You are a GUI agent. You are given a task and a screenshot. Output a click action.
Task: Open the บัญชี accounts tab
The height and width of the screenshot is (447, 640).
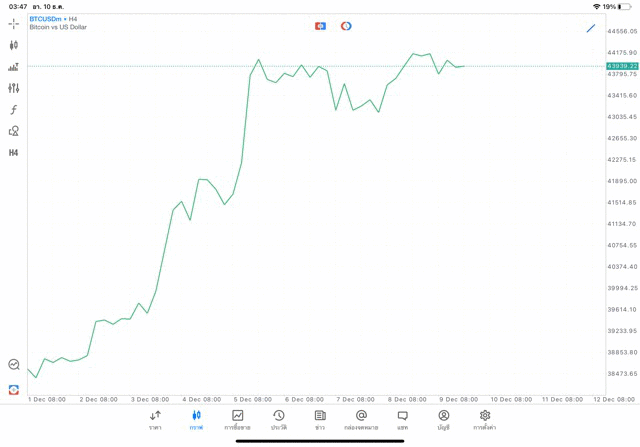pyautogui.click(x=443, y=420)
